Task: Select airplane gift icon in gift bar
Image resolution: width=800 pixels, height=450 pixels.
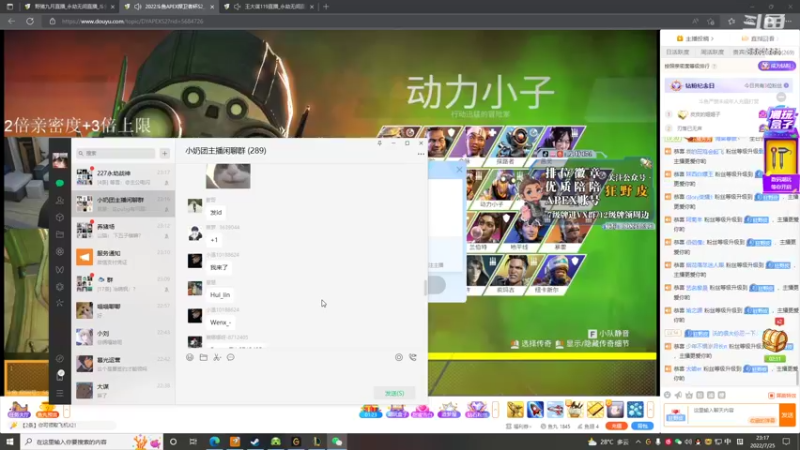Action: (x=555, y=409)
